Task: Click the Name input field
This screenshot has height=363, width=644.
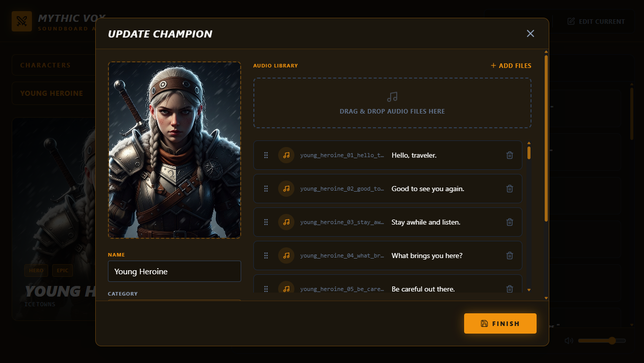Action: pyautogui.click(x=174, y=271)
